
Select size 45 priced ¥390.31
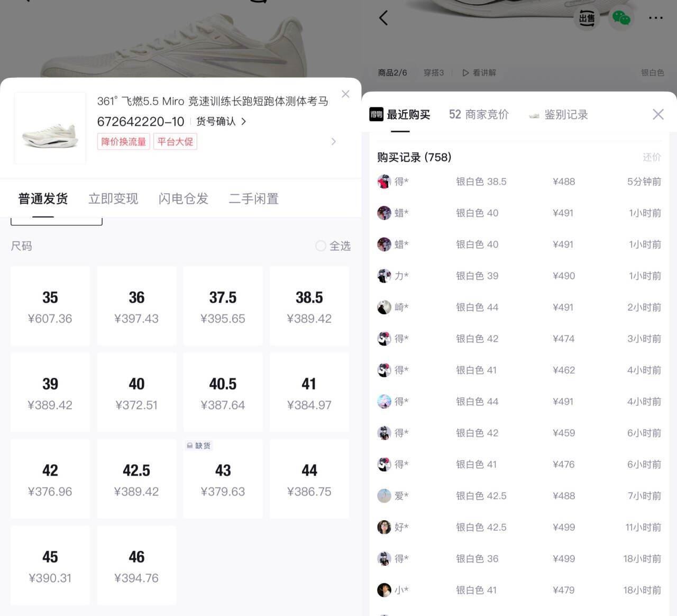point(50,565)
